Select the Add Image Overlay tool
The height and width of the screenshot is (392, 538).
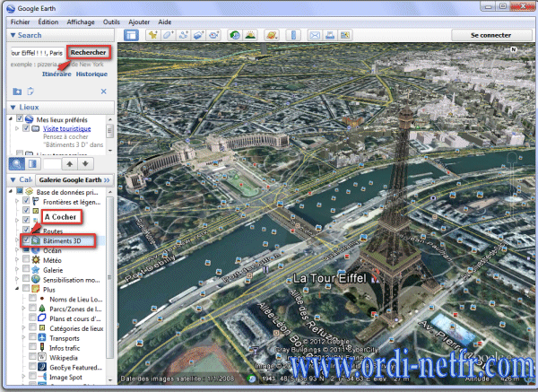(199, 35)
